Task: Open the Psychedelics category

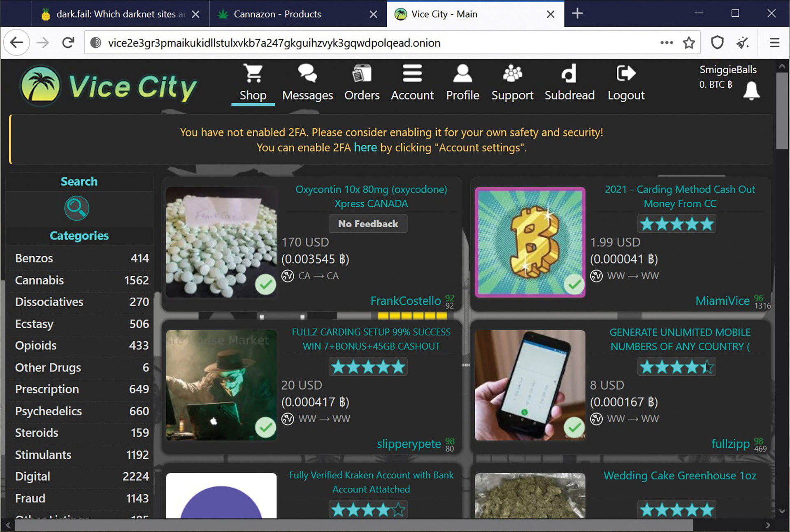Action: coord(81,411)
